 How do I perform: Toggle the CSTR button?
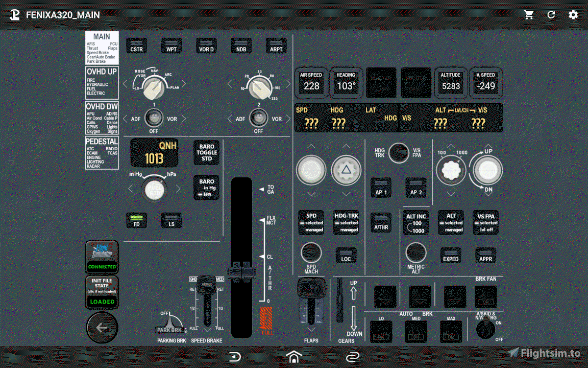click(x=136, y=46)
